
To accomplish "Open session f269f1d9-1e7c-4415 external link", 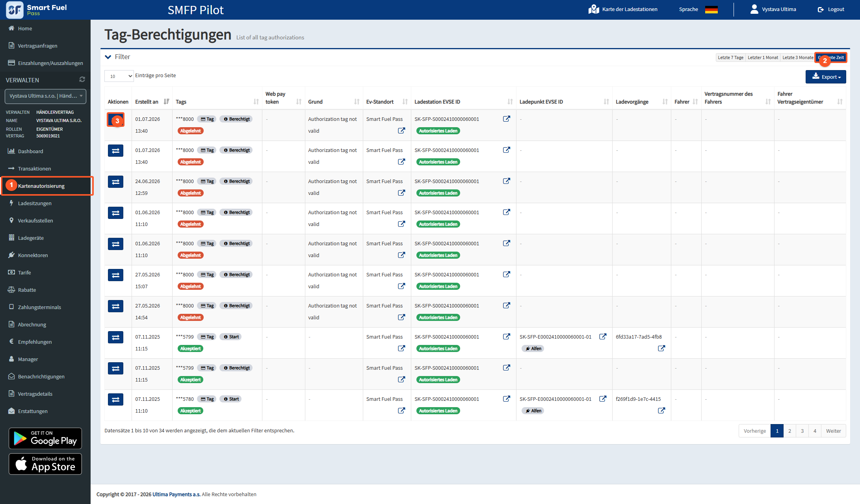I will 661,411.
